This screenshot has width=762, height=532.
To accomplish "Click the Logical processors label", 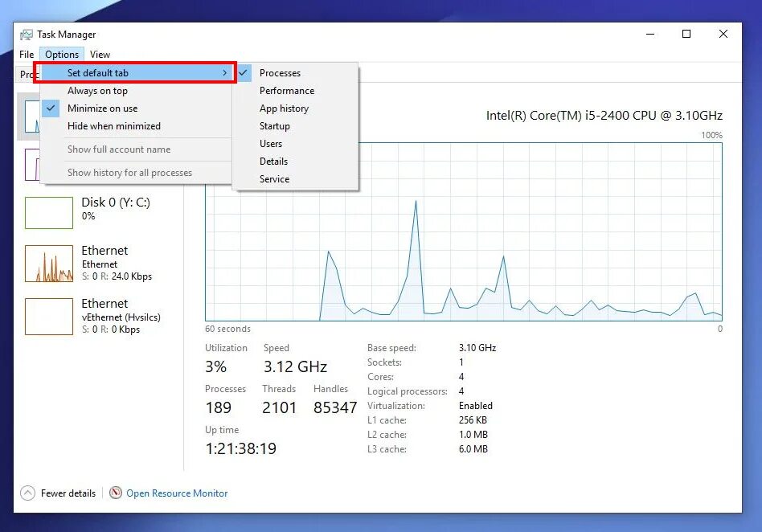I will 408,391.
